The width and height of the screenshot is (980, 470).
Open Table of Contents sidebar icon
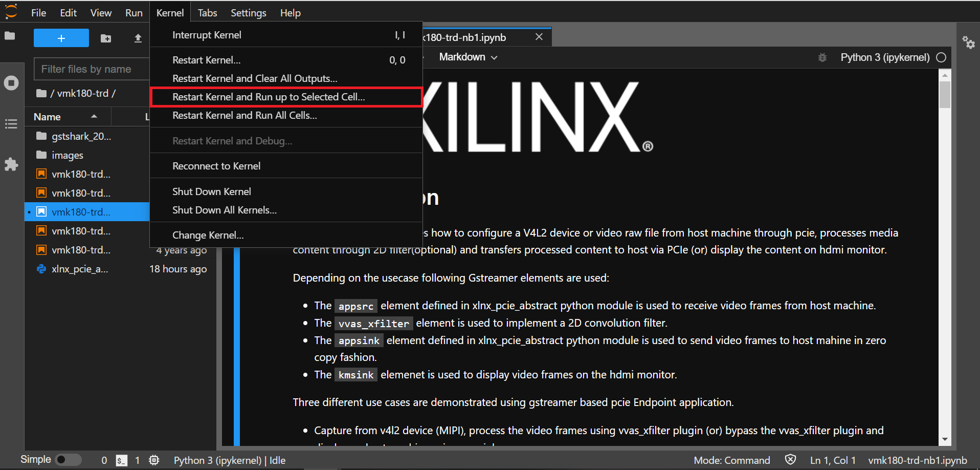(x=11, y=124)
